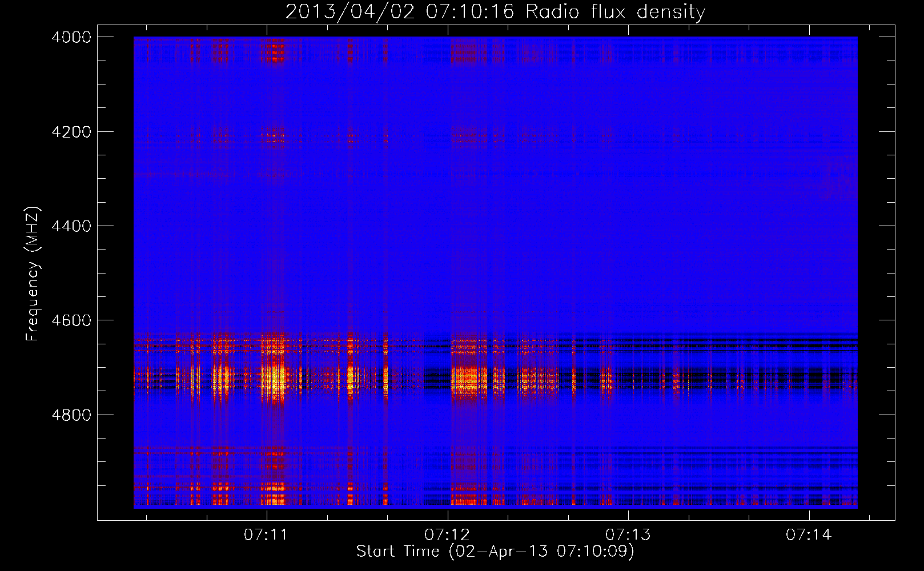
Task: Click the 4200 frequency tick label
Action: click(x=71, y=132)
